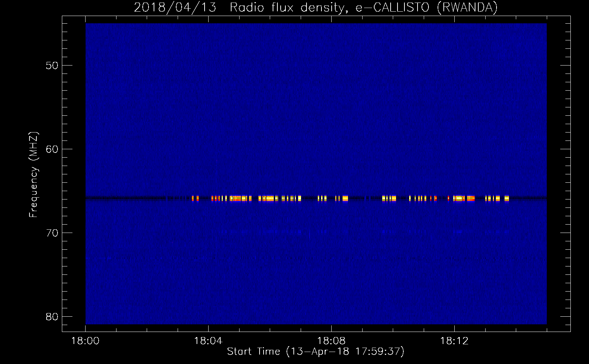Select the 50 frequency tick label

52,66
